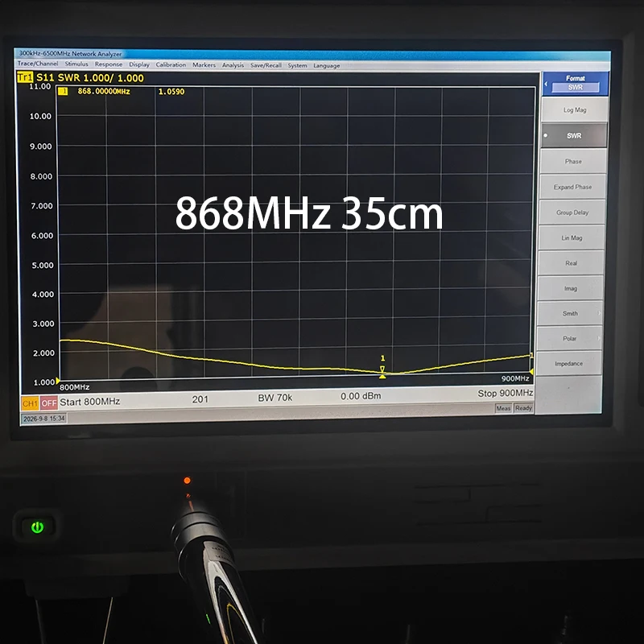Click the yellow reference level marker at 1.000
Viewport: 644px width, 644px height.
coord(58,381)
